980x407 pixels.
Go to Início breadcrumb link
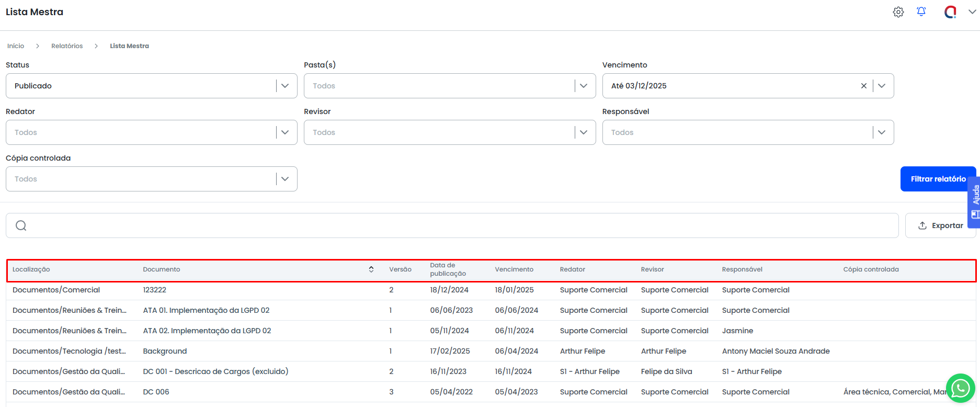pos(16,46)
